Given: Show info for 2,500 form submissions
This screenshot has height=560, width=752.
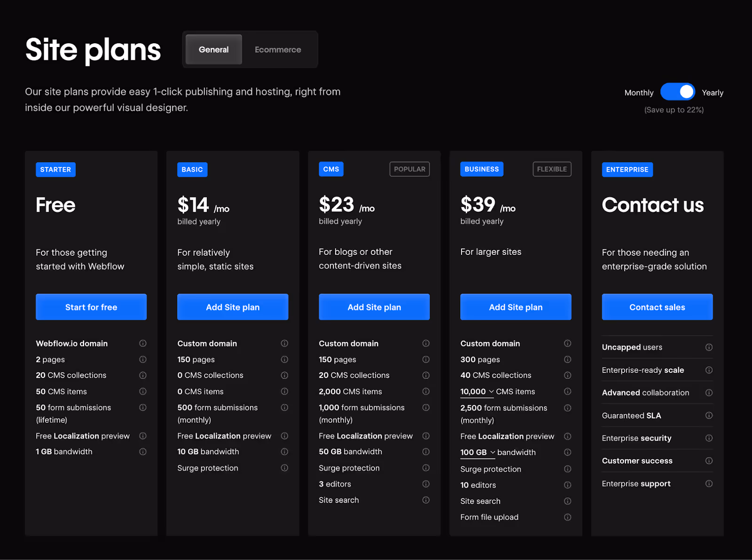Looking at the screenshot, I should click(567, 408).
